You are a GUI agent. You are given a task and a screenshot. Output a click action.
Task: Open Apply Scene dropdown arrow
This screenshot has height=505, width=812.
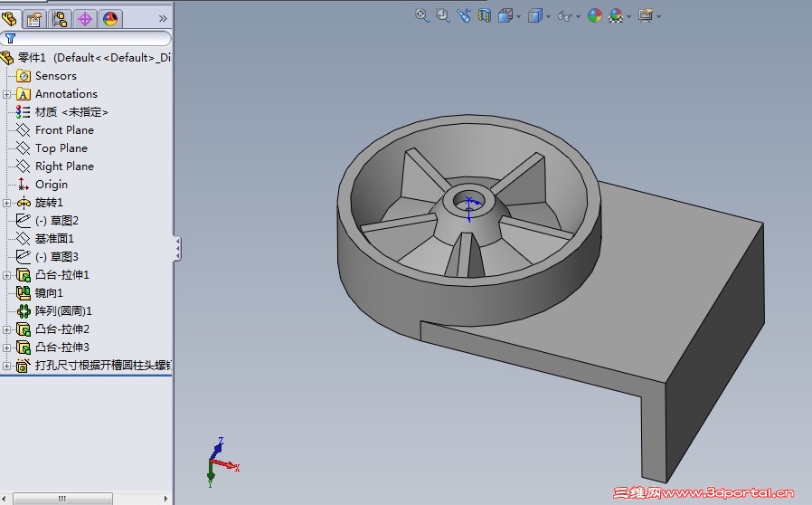[x=629, y=17]
